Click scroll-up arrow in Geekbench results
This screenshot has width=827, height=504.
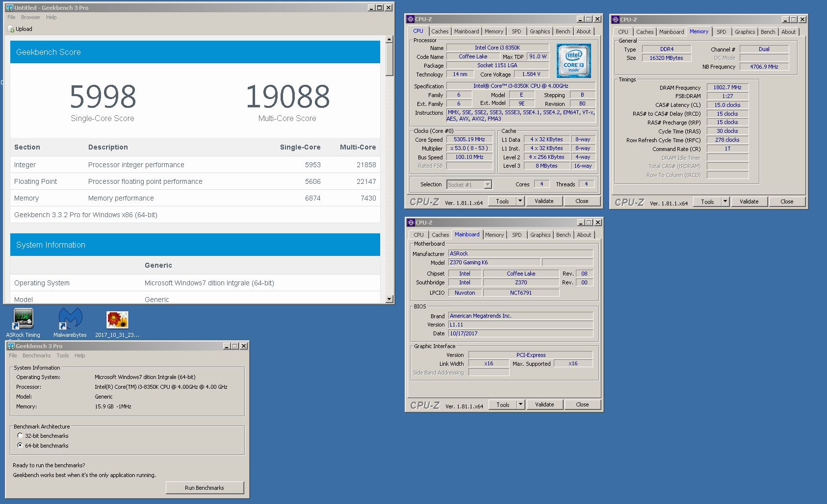click(389, 39)
